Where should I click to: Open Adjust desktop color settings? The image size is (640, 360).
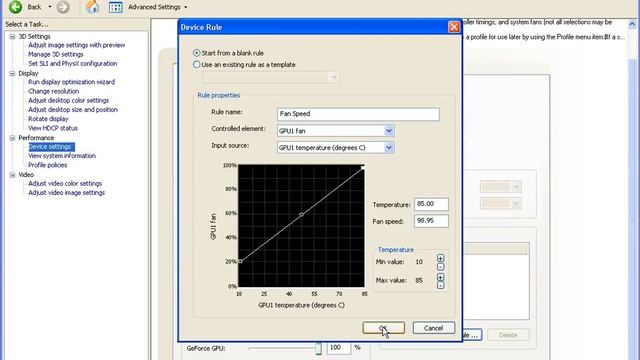(x=69, y=100)
